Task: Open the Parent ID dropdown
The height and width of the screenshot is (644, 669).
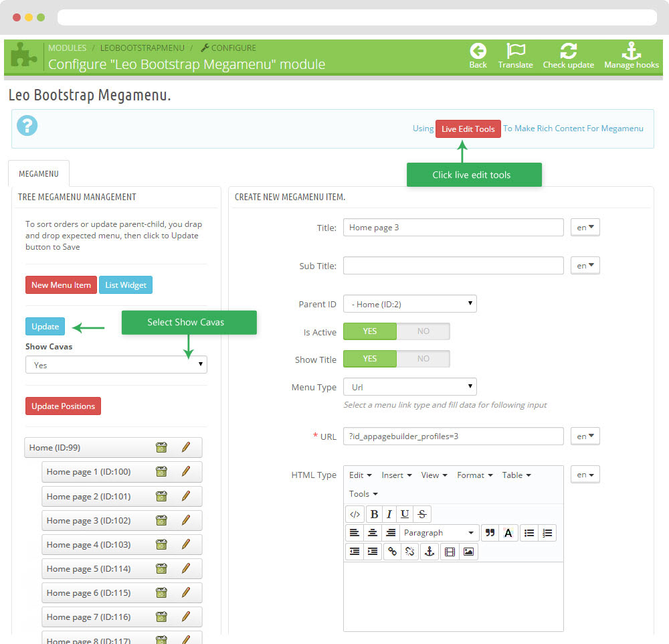Action: (x=409, y=304)
